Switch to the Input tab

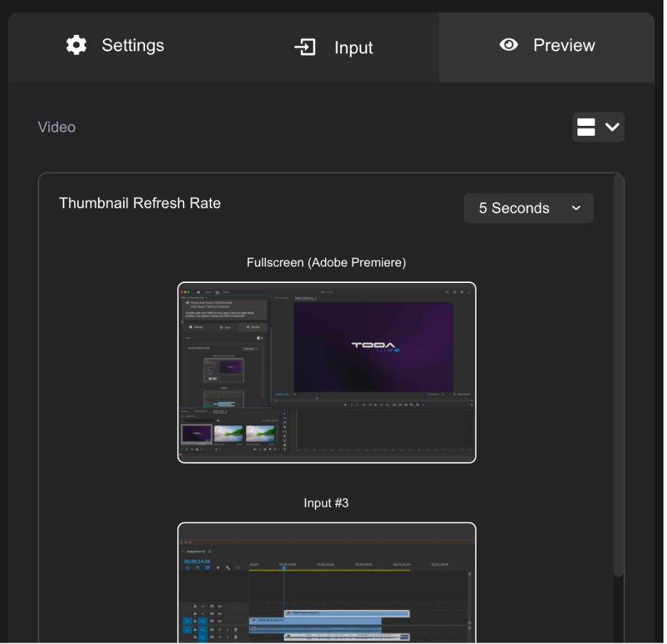[x=334, y=47]
